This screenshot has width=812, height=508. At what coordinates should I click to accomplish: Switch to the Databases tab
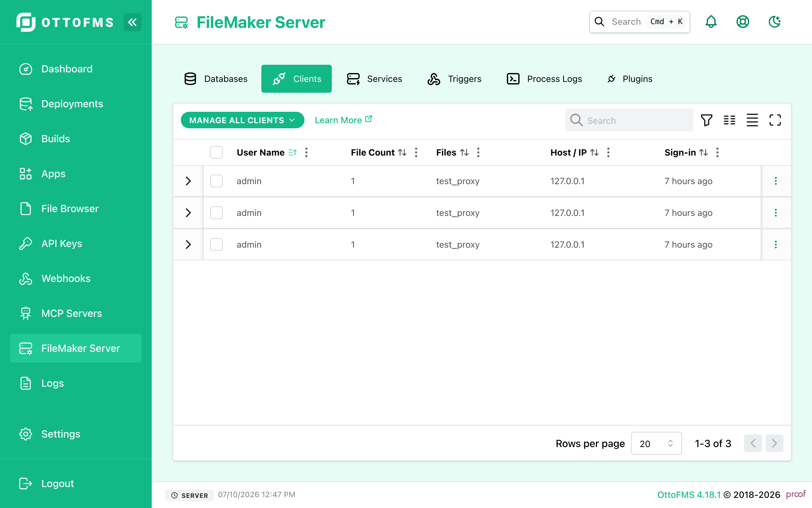pyautogui.click(x=216, y=79)
